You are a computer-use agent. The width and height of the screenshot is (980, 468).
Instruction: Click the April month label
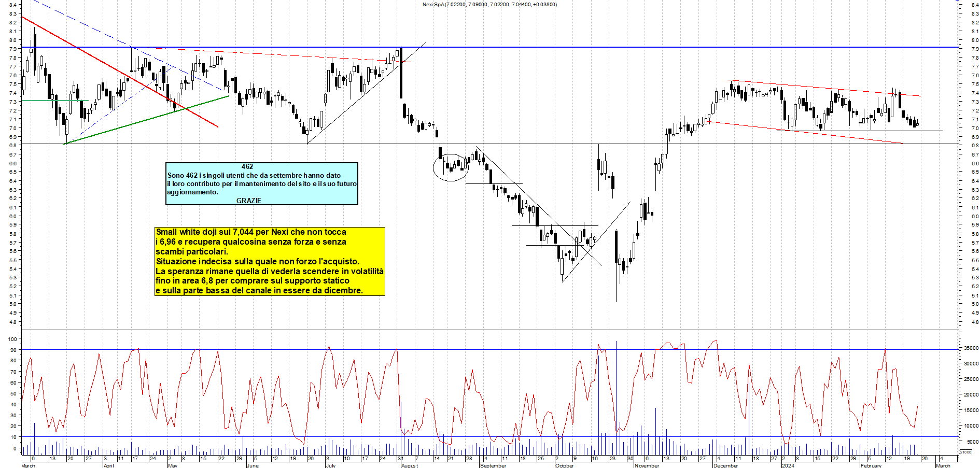108,465
